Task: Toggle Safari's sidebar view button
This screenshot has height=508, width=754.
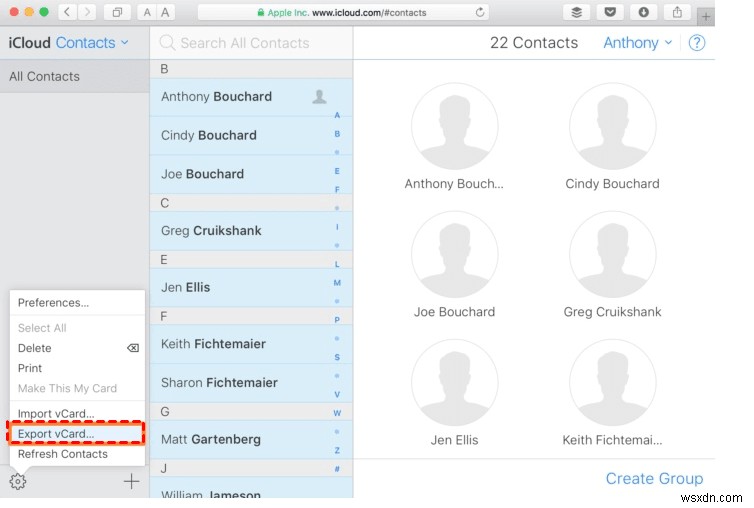Action: point(117,12)
